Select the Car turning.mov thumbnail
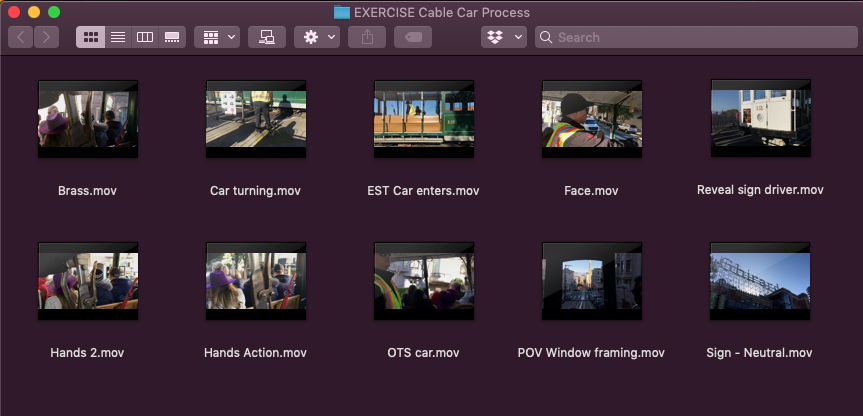This screenshot has height=416, width=863. coord(256,119)
